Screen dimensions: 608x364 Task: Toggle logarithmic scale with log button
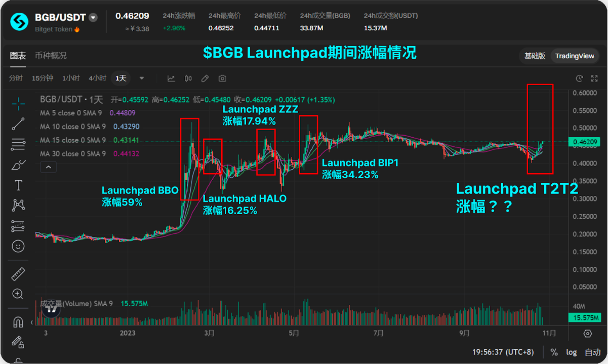(571, 352)
